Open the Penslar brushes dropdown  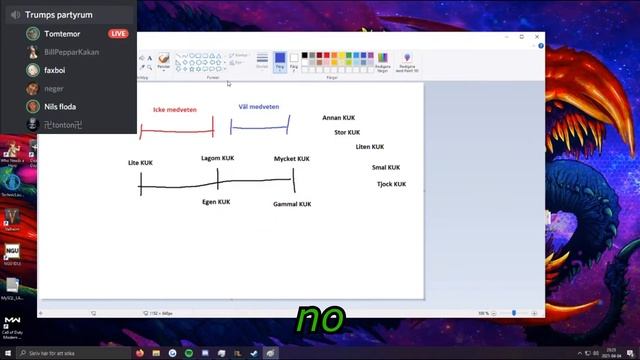click(164, 62)
